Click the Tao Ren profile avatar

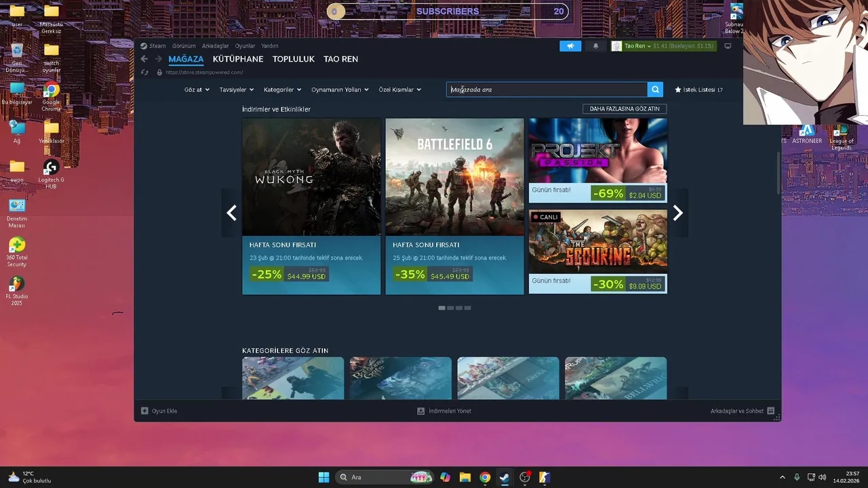[616, 46]
